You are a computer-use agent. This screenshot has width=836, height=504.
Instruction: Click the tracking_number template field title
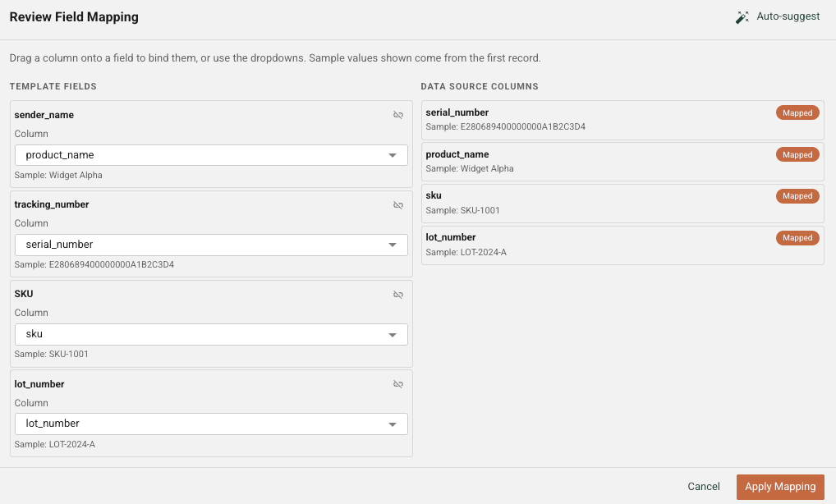point(51,204)
